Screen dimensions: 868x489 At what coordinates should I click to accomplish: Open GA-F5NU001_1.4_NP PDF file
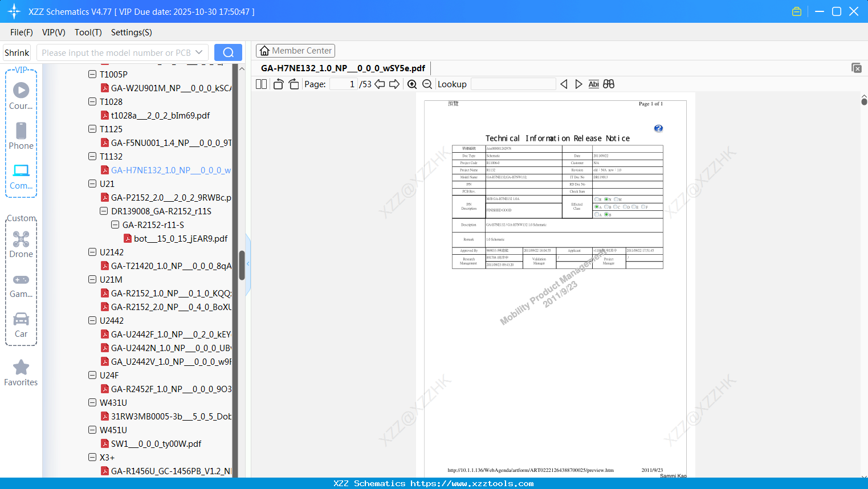coord(172,142)
